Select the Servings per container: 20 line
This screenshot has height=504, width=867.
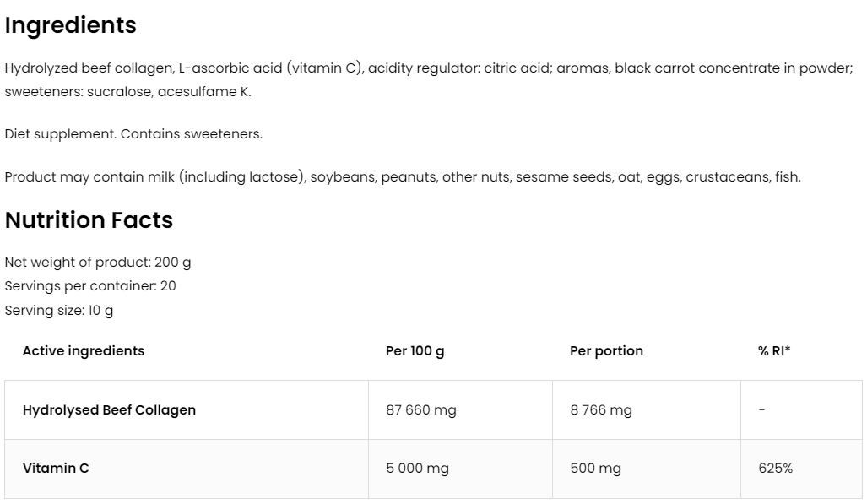90,285
